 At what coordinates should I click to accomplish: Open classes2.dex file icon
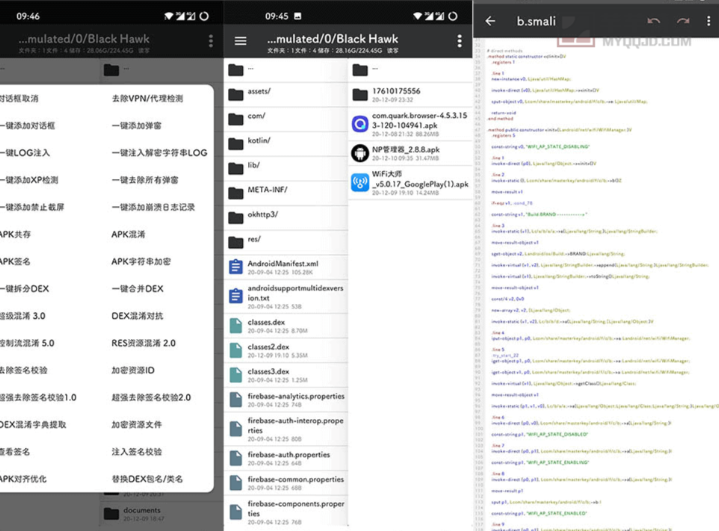236,350
